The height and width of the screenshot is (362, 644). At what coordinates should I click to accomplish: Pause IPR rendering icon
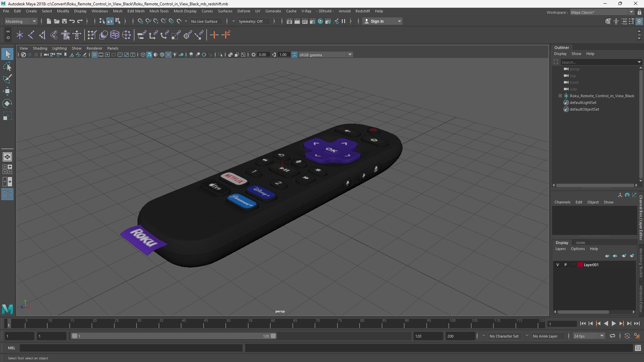click(343, 21)
